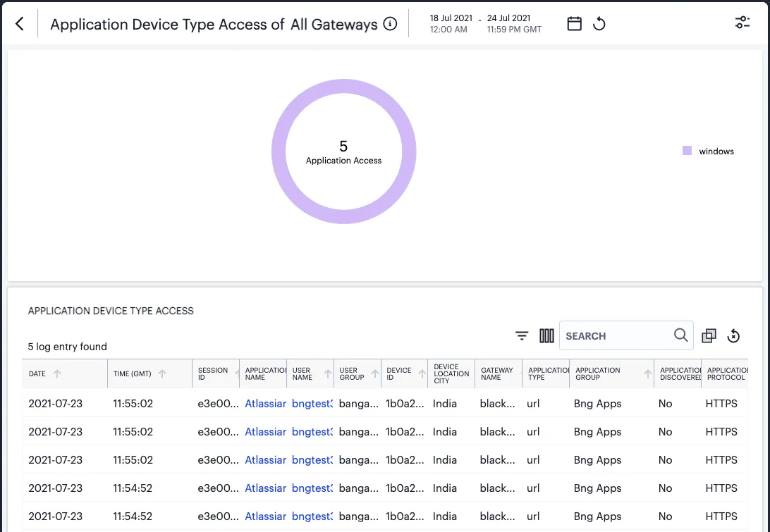Select the end date 24 Jul 2021

(509, 18)
